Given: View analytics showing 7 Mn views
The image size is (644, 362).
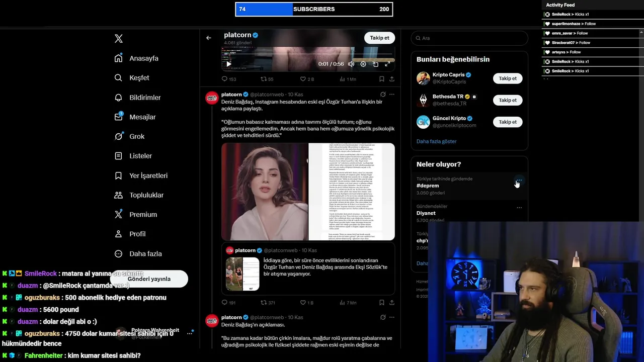Looking at the screenshot, I should pyautogui.click(x=348, y=303).
